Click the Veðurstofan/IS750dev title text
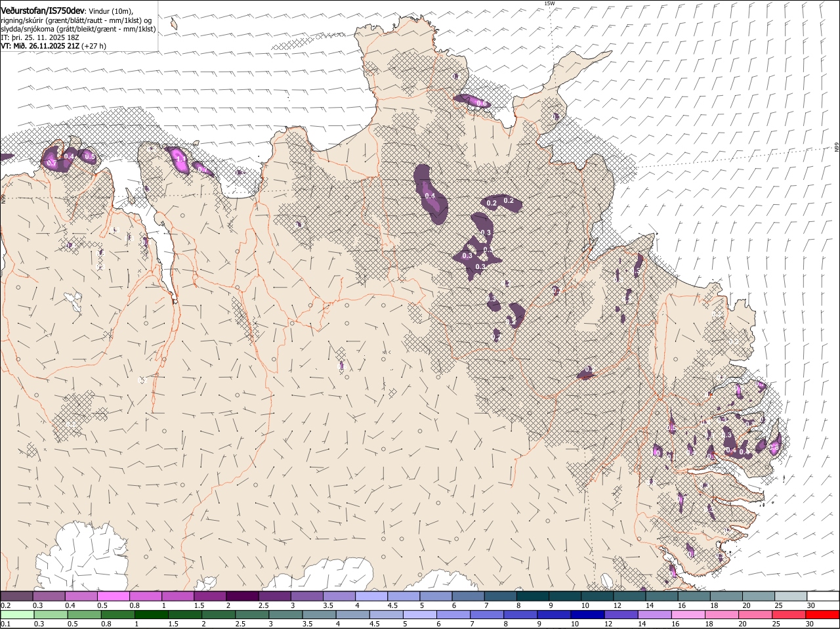 coord(42,11)
